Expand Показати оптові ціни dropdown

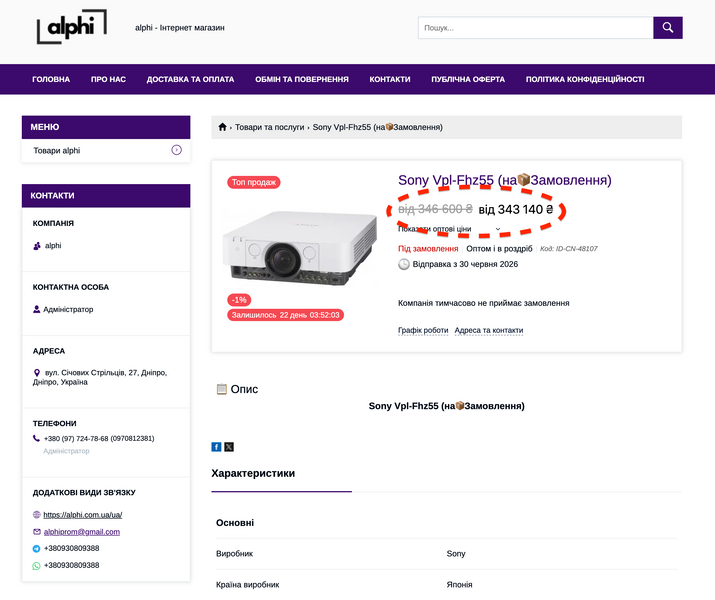click(449, 229)
